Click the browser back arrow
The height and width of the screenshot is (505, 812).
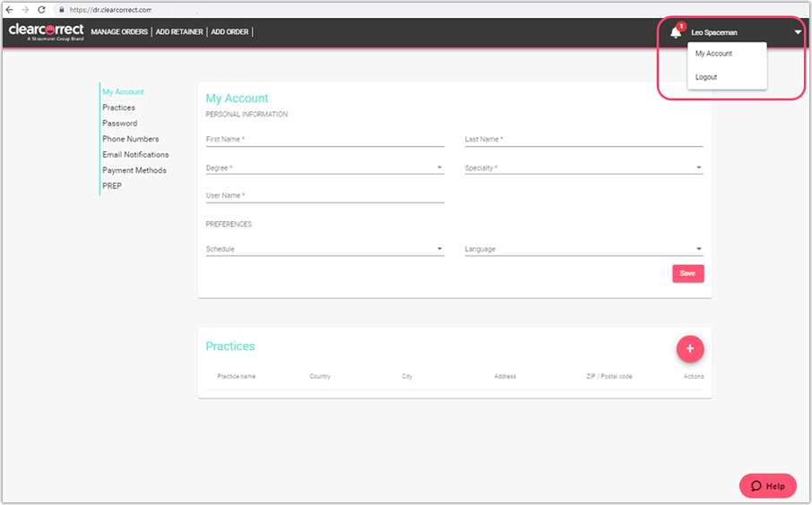coord(10,9)
